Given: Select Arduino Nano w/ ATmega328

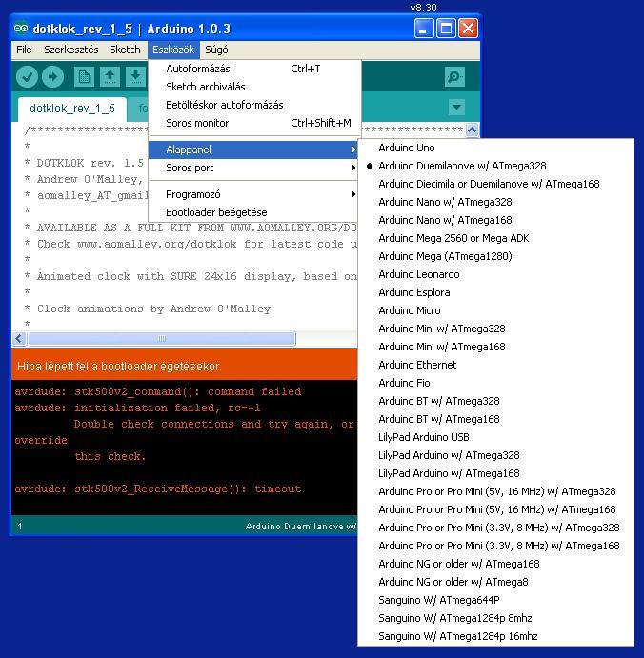Looking at the screenshot, I should [x=495, y=202].
